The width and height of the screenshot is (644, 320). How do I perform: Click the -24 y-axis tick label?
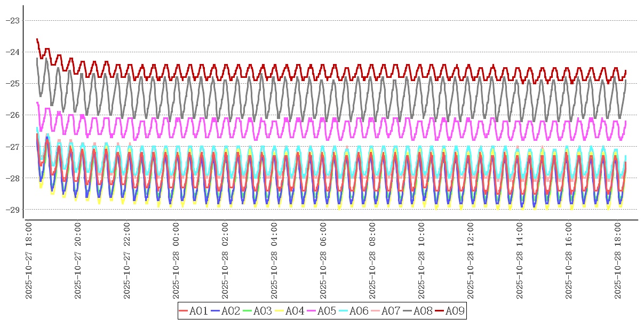[x=12, y=52]
